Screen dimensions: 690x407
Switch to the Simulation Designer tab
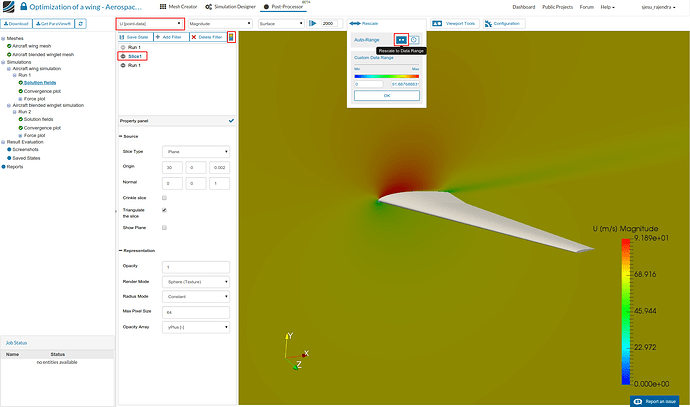pos(230,7)
